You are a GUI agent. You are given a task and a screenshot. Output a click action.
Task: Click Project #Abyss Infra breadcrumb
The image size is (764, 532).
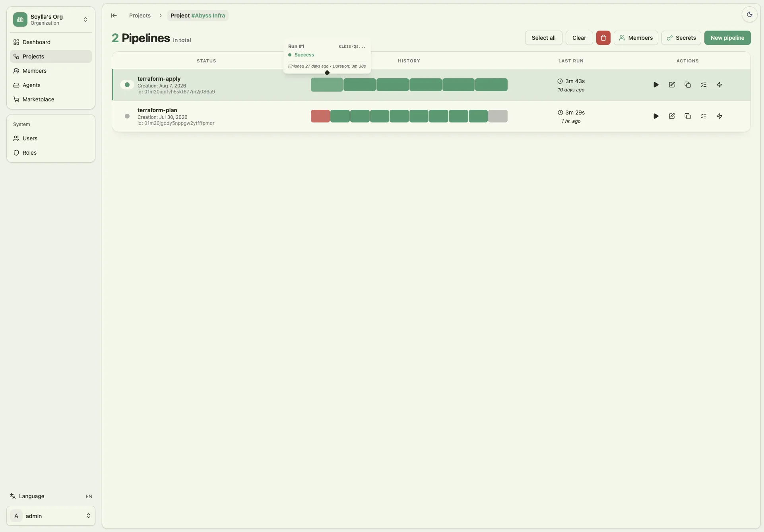tap(198, 16)
